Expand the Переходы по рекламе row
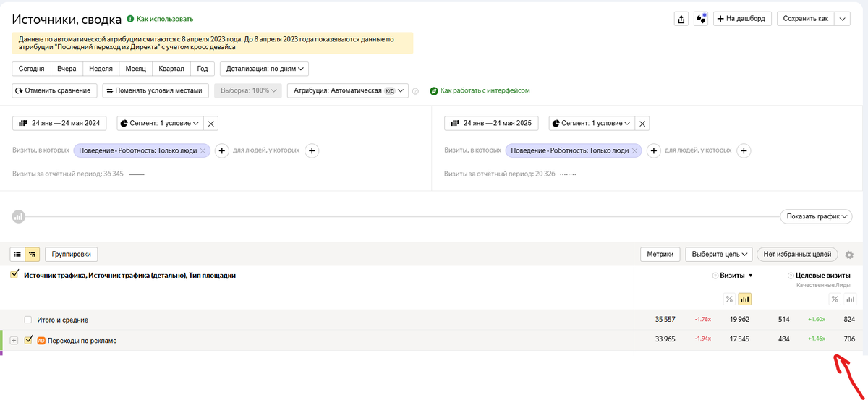Viewport: 868px width, 400px height. (x=14, y=340)
